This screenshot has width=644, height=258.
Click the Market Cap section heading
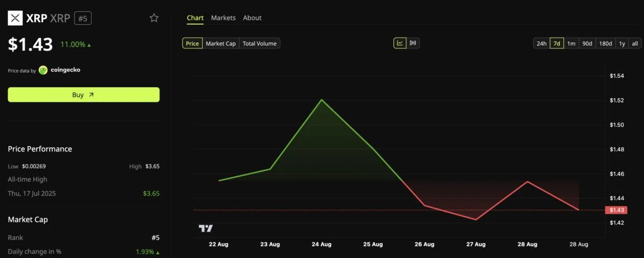(28, 219)
